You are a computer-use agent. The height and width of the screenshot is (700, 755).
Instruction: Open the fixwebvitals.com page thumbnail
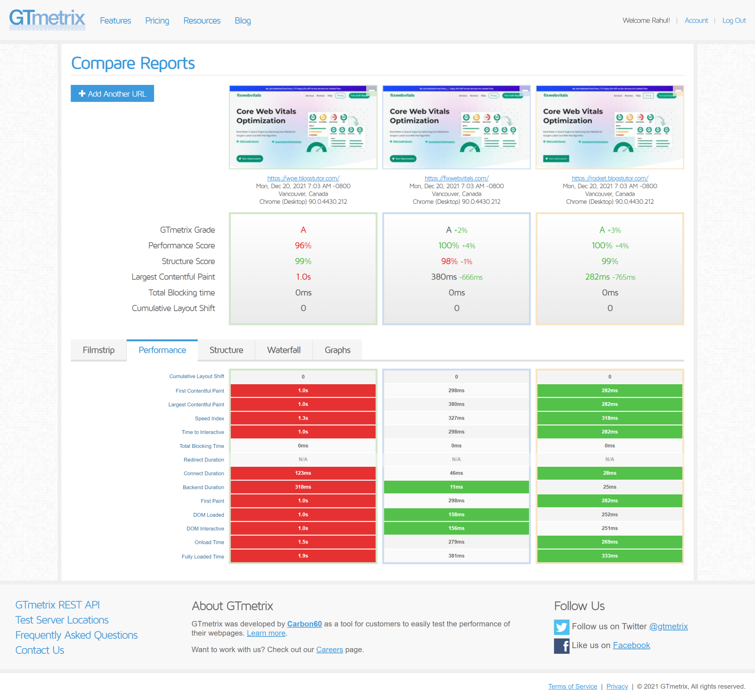(x=457, y=127)
